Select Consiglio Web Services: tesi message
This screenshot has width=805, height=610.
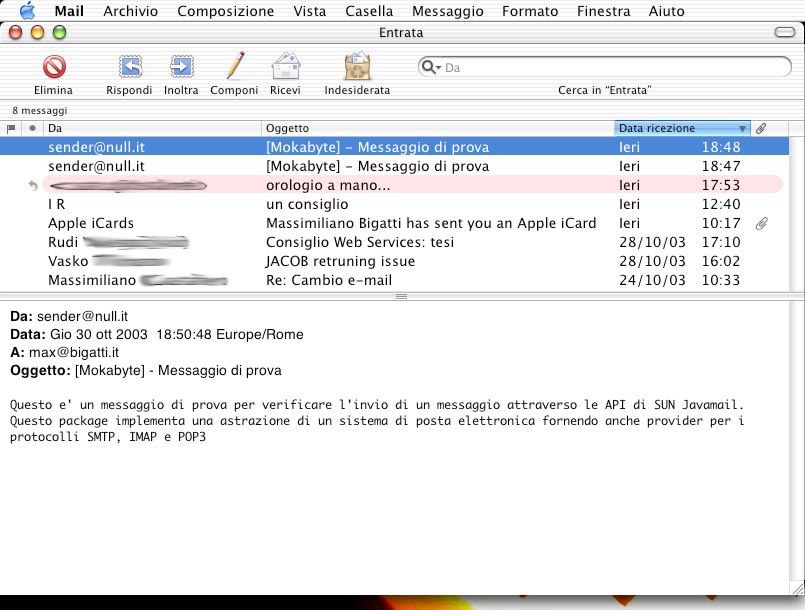tap(394, 242)
